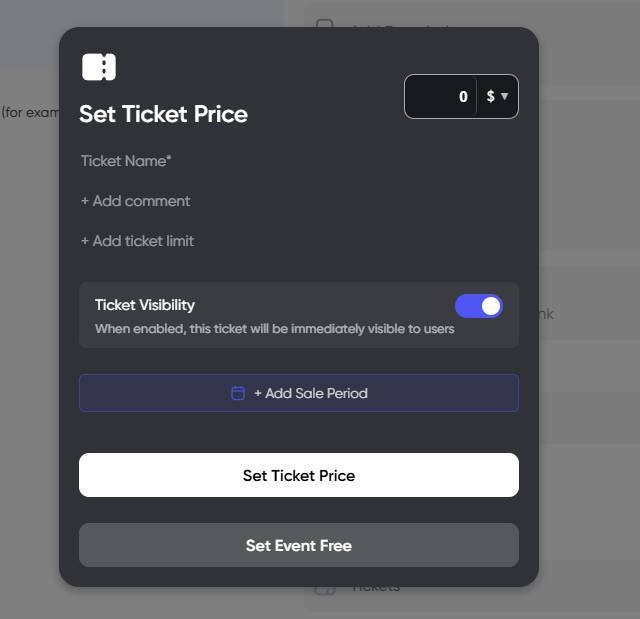This screenshot has width=640, height=619.
Task: Choose the Set Event Free button
Action: tap(298, 545)
